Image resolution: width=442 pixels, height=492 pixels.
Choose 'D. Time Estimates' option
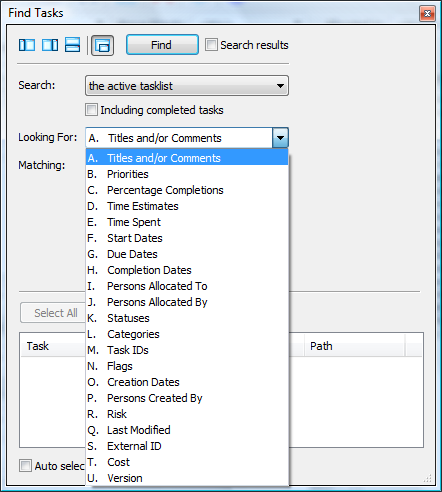tap(187, 206)
